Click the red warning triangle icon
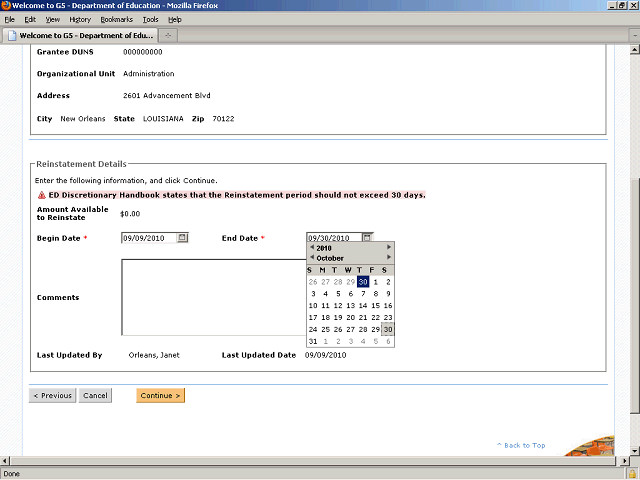 tap(42, 196)
